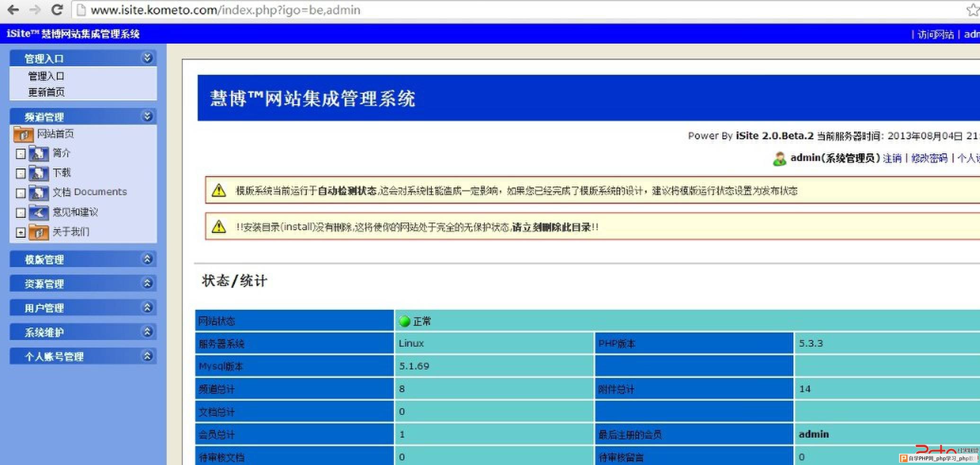The image size is (980, 465).
Task: Focus the address bar URL field
Action: (x=516, y=10)
